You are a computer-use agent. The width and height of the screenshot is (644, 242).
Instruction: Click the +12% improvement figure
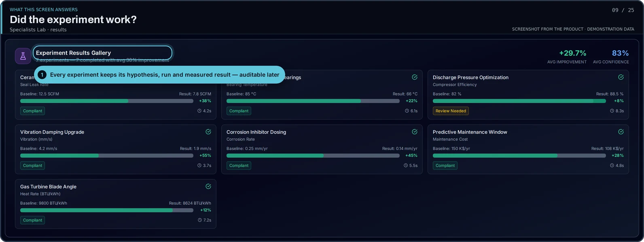point(205,210)
